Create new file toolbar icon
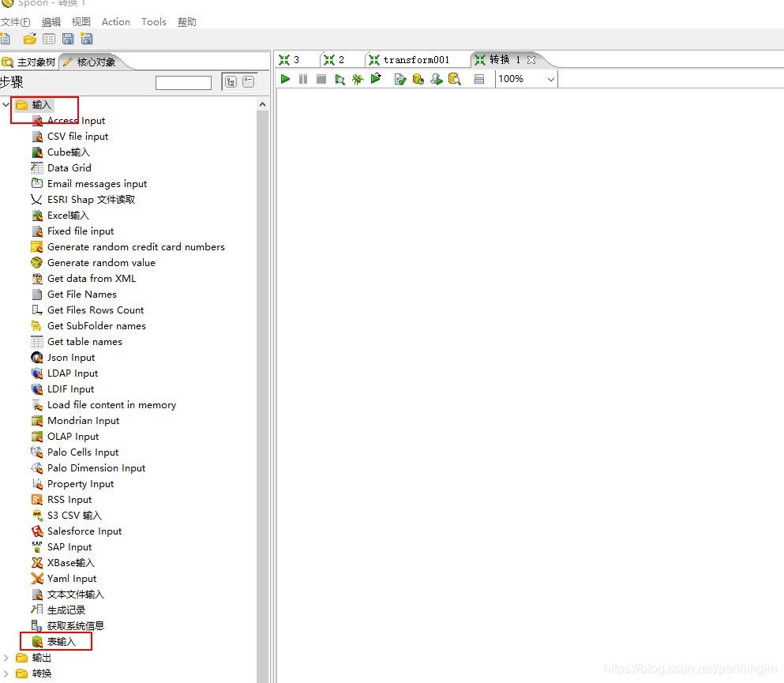The width and height of the screenshot is (784, 683). point(5,39)
